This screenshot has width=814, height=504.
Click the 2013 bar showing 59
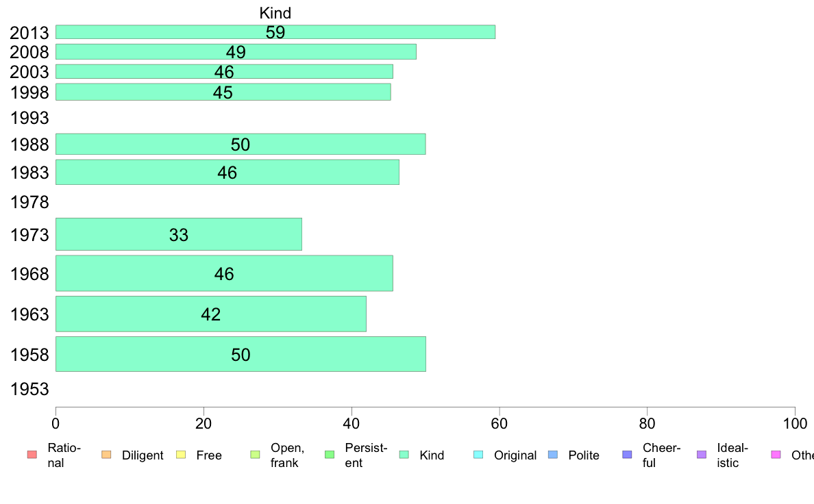[275, 32]
